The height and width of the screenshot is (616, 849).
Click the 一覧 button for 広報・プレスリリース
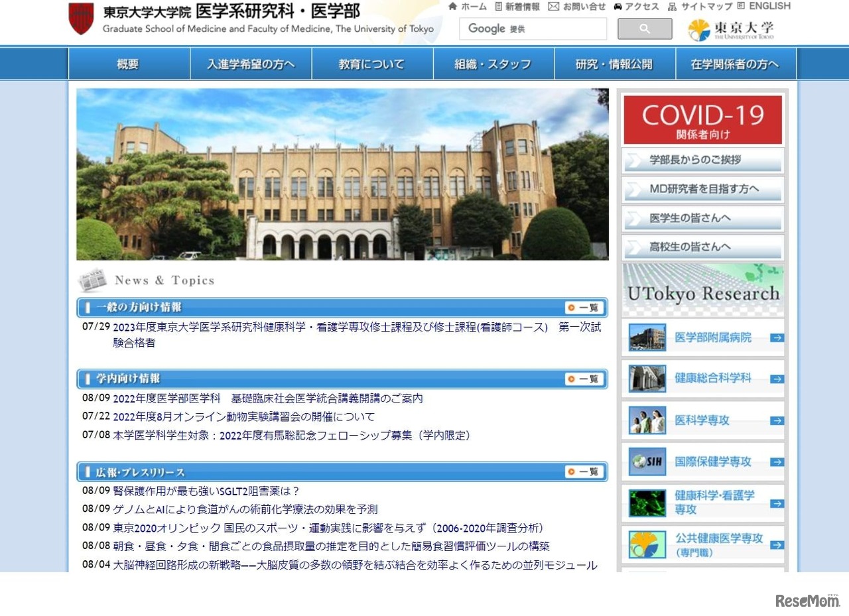(584, 472)
